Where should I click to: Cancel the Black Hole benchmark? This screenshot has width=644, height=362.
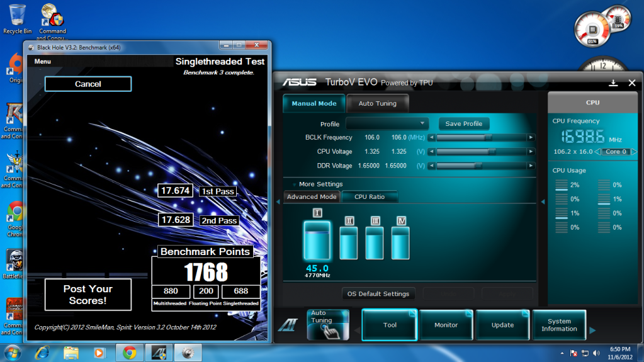coord(88,84)
